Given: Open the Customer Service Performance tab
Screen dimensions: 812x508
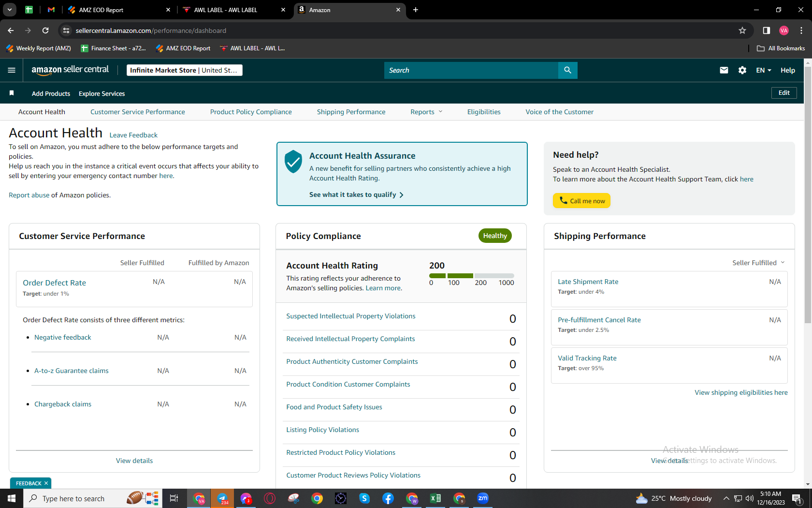Looking at the screenshot, I should (138, 112).
